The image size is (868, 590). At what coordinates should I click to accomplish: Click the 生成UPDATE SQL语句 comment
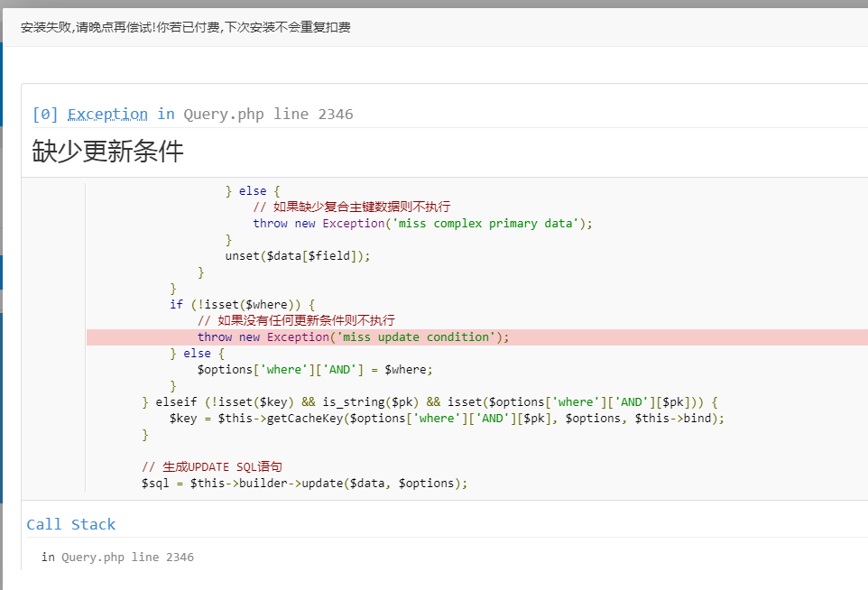pos(212,467)
